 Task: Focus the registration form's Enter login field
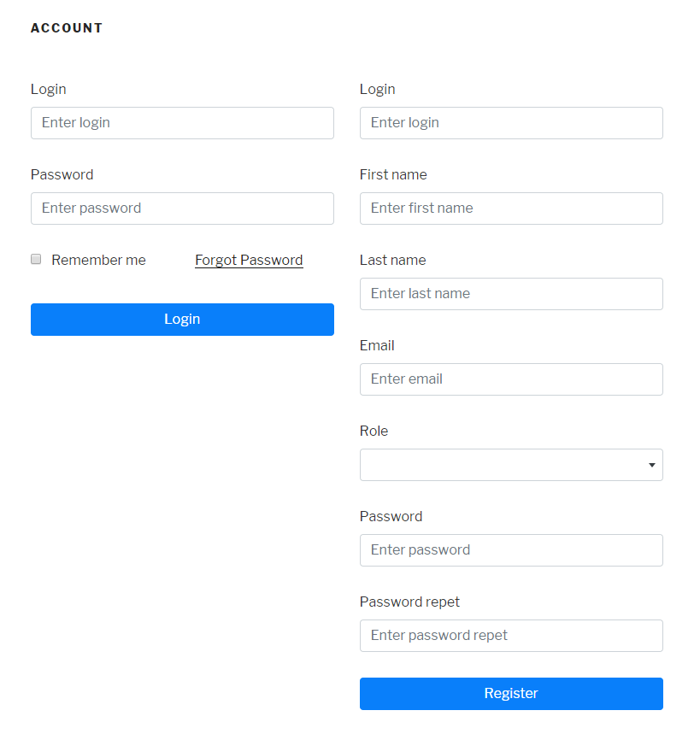pos(511,123)
